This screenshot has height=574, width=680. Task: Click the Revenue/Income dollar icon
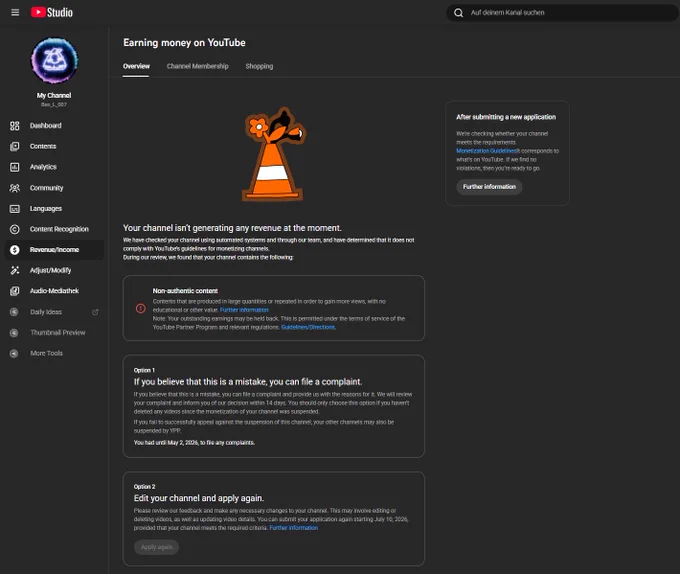click(x=15, y=250)
